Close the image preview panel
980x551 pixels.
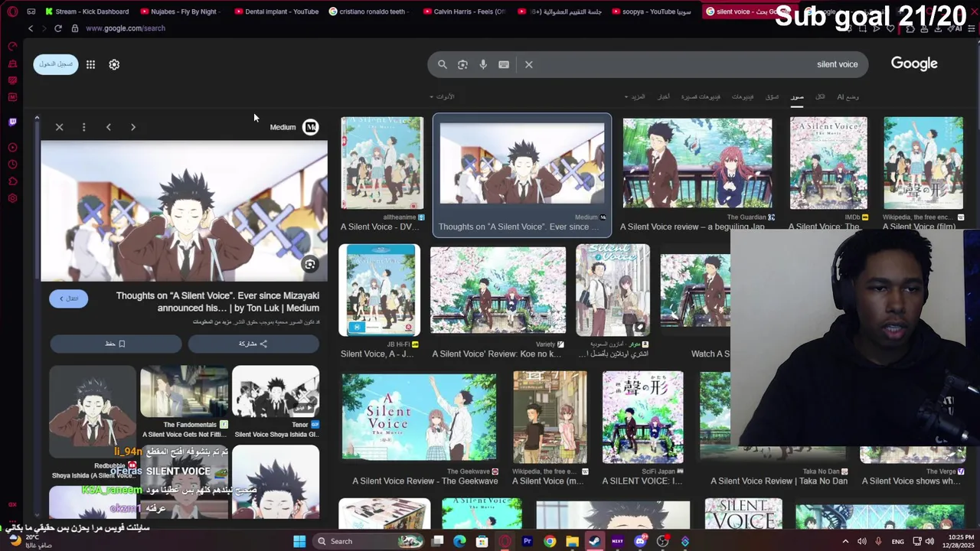coord(59,127)
